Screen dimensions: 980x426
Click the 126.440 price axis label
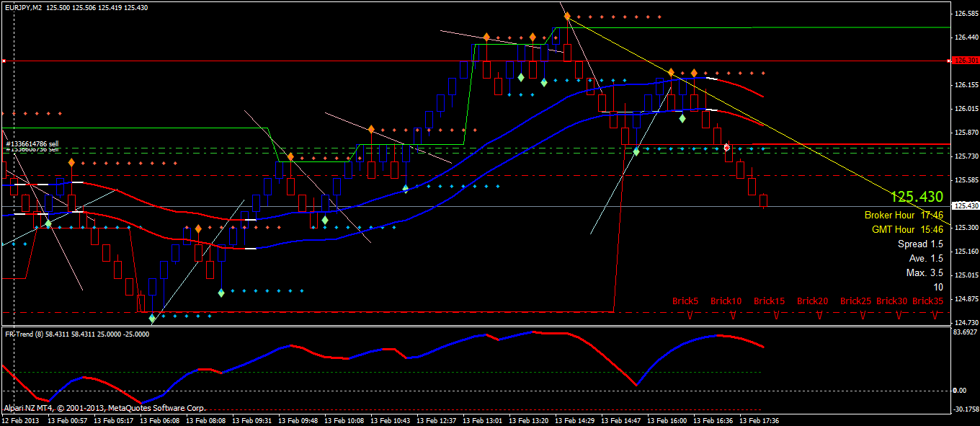[966, 37]
